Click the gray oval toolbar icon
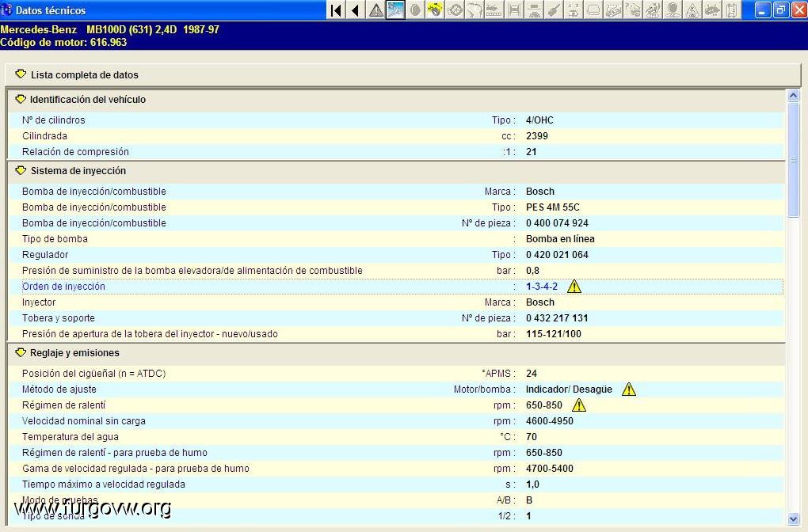The width and height of the screenshot is (808, 532). 415,9
